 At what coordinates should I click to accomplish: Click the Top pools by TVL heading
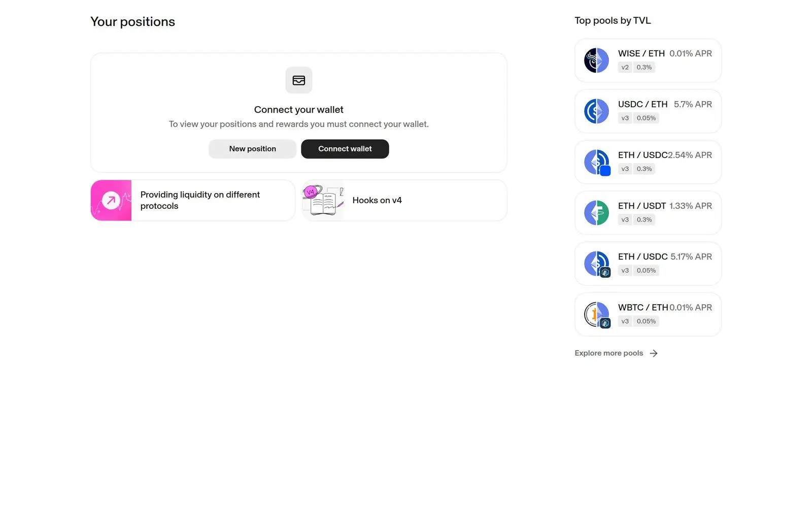coord(613,21)
